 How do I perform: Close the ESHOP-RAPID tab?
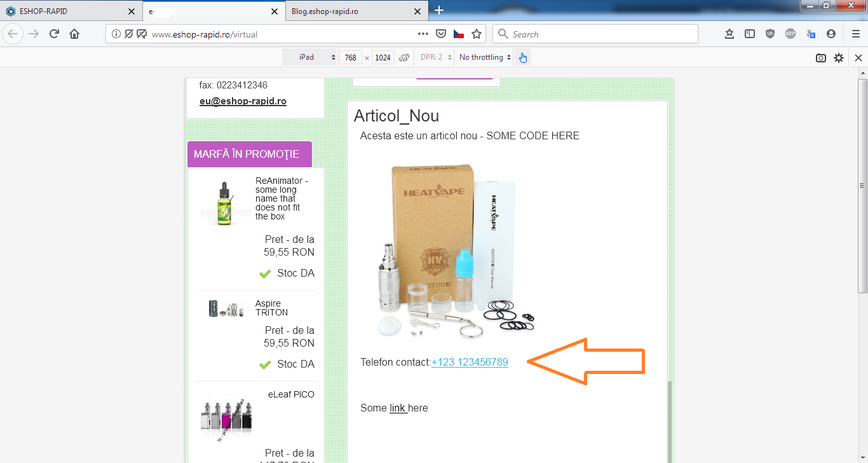point(132,11)
